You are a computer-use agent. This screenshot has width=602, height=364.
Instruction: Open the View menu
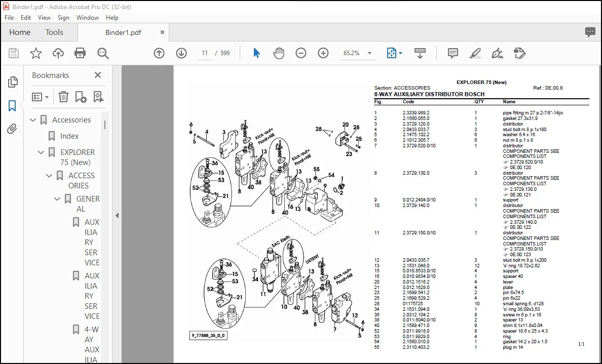coord(44,18)
